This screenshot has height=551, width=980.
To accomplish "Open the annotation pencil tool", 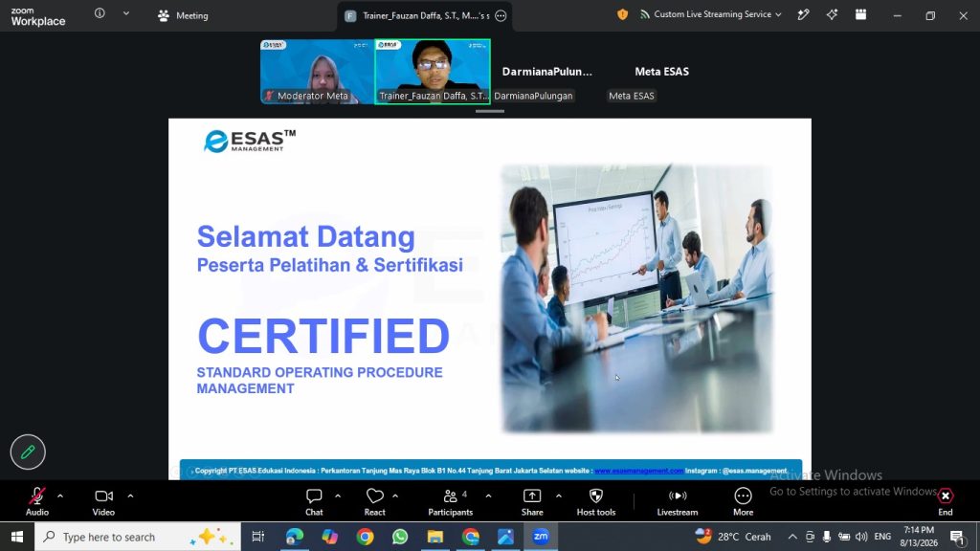I will coord(28,452).
